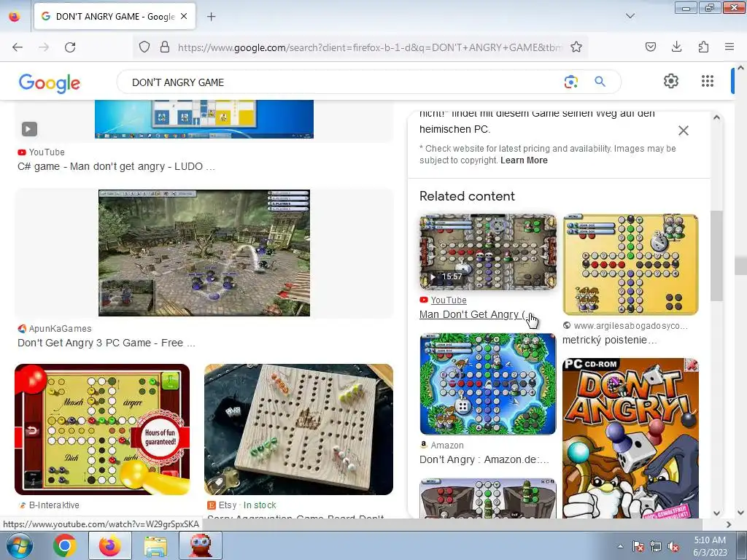The height and width of the screenshot is (560, 747).
Task: Open the Don't Get Angry 3 screenshot thumbnail
Action: point(204,253)
